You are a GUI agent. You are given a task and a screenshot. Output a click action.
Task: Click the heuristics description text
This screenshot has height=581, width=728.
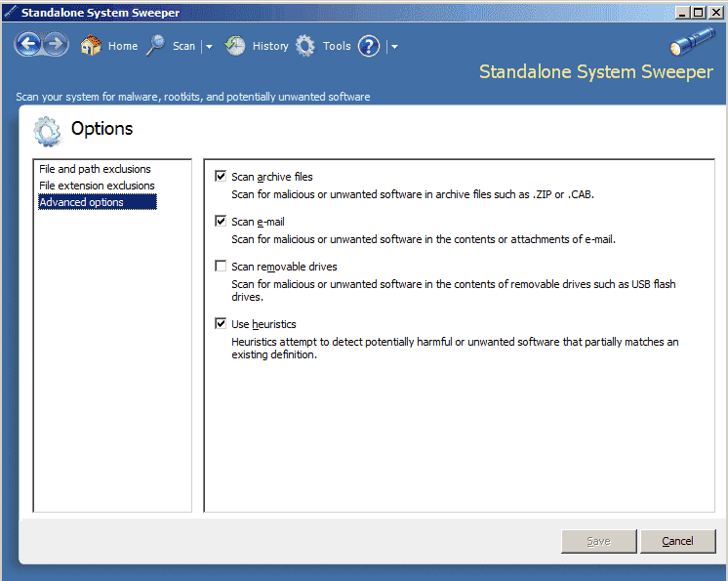455,349
